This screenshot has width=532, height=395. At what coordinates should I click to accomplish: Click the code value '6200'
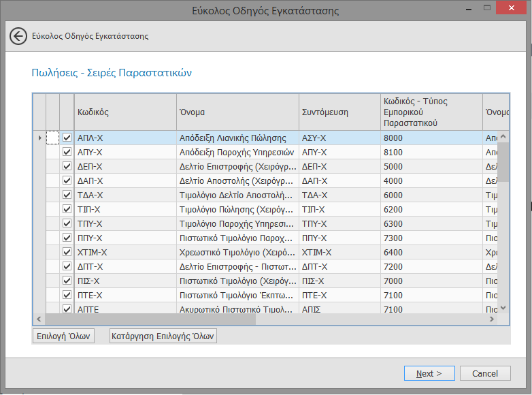pyautogui.click(x=431, y=209)
